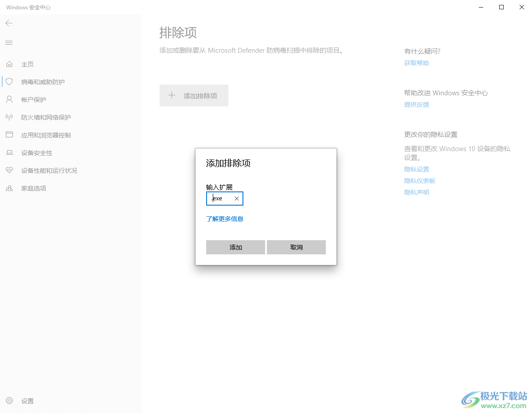Open the 了解更多信息 link
Viewport: 532px width, 413px height.
coord(225,219)
